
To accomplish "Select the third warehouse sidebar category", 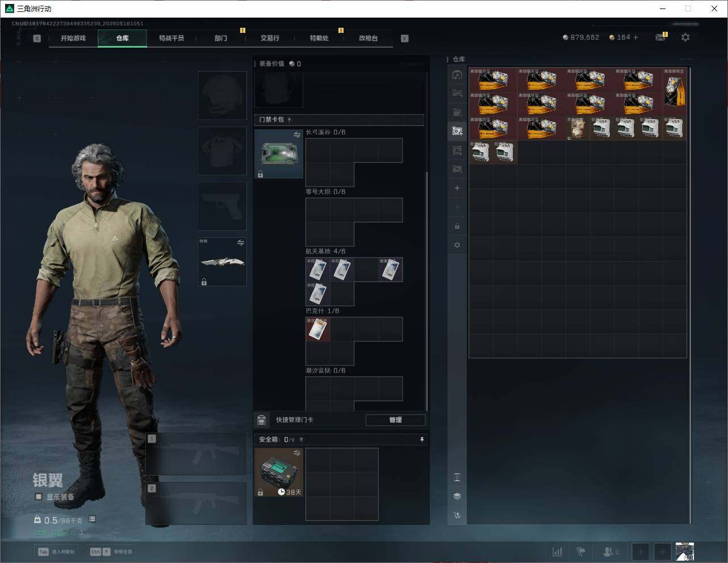I will click(457, 112).
